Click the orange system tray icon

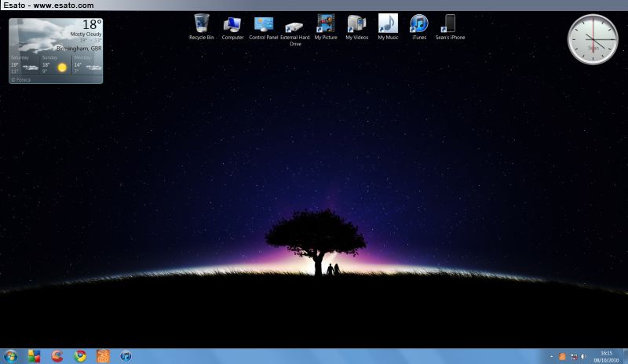pyautogui.click(x=562, y=356)
